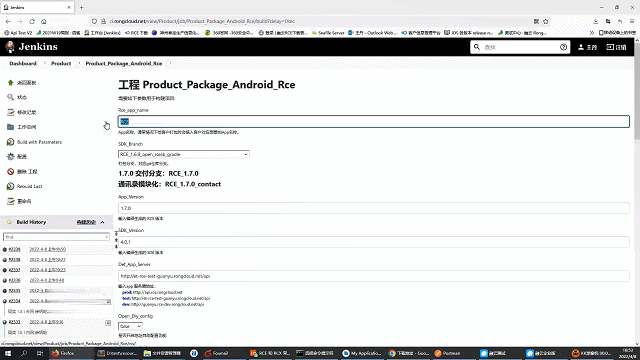Click the Build History find box
Viewport: 640px width, 360px height.
coord(56,237)
